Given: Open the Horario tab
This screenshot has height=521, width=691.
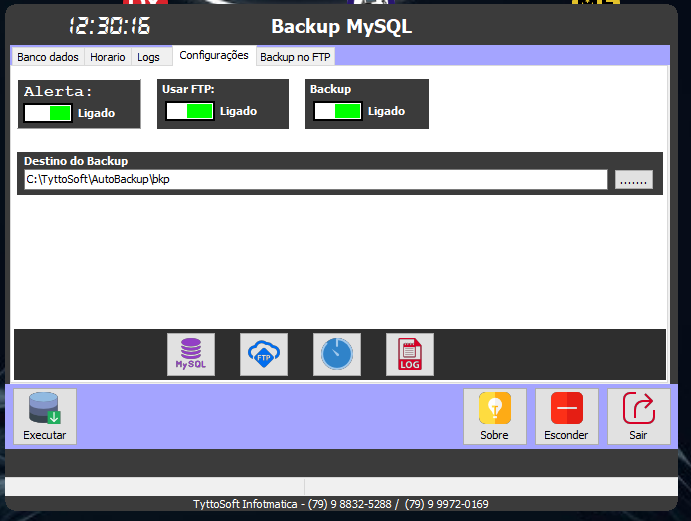Looking at the screenshot, I should point(108,57).
